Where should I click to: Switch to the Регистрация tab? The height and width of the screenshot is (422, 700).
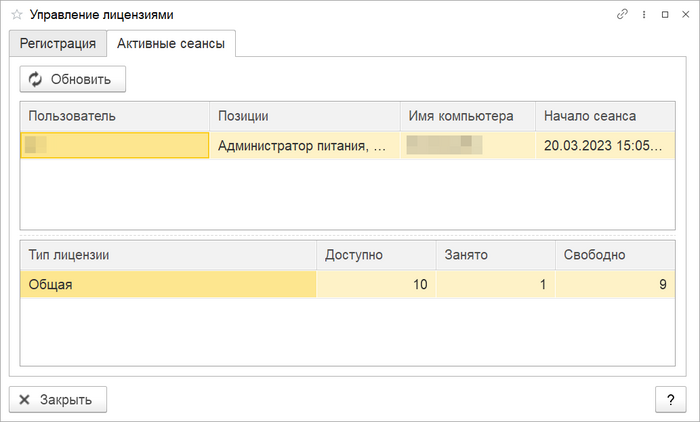[57, 43]
